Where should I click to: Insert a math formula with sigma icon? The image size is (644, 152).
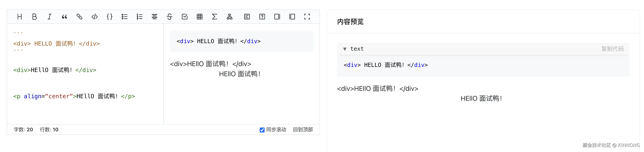point(215,17)
